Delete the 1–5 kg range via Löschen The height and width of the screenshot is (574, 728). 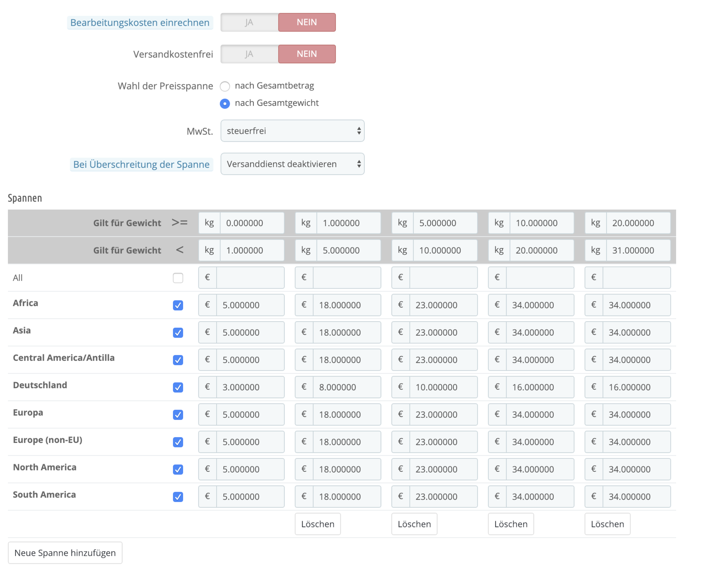point(317,524)
